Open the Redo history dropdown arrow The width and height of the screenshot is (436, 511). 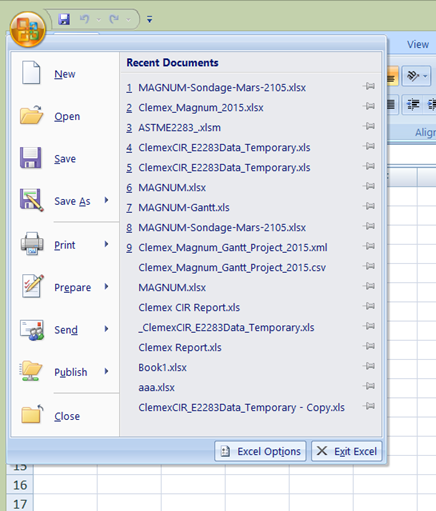(x=128, y=20)
